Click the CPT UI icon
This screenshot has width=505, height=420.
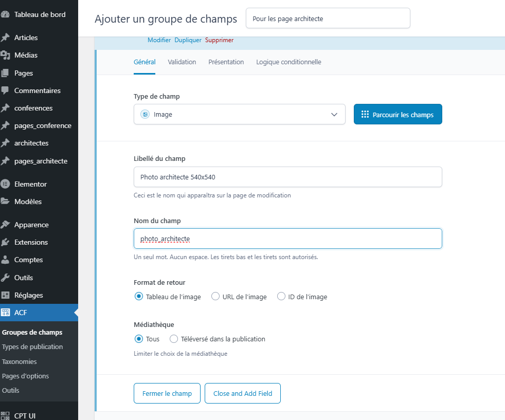click(6, 416)
